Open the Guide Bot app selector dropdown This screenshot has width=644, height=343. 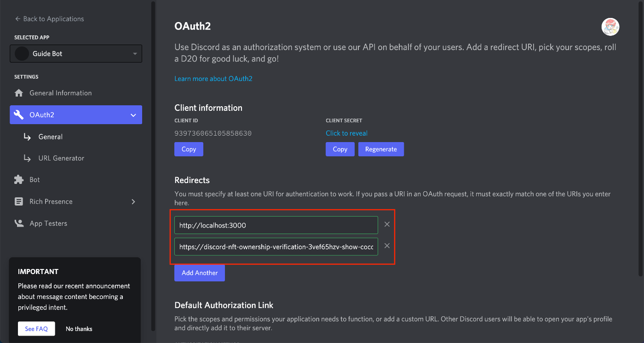point(76,54)
